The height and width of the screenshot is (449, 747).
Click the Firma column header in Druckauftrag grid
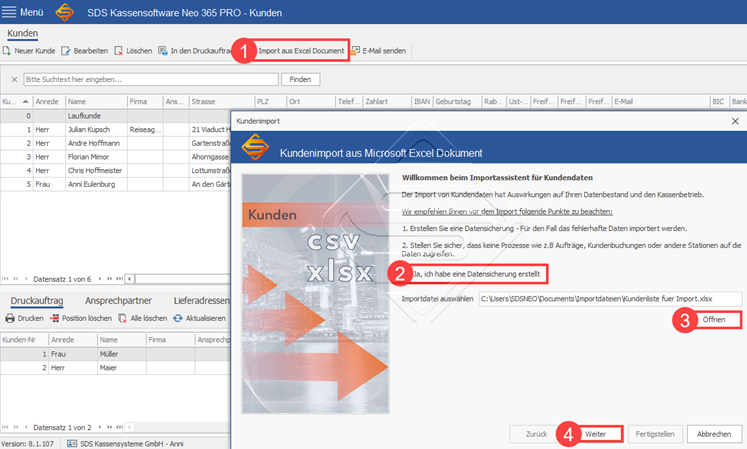point(170,340)
